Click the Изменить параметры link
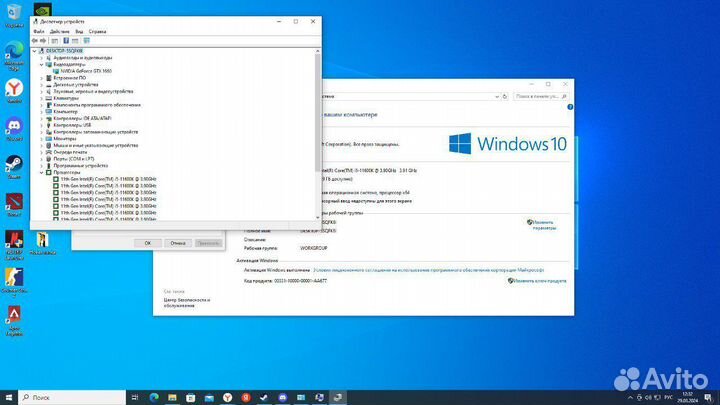 [542, 225]
